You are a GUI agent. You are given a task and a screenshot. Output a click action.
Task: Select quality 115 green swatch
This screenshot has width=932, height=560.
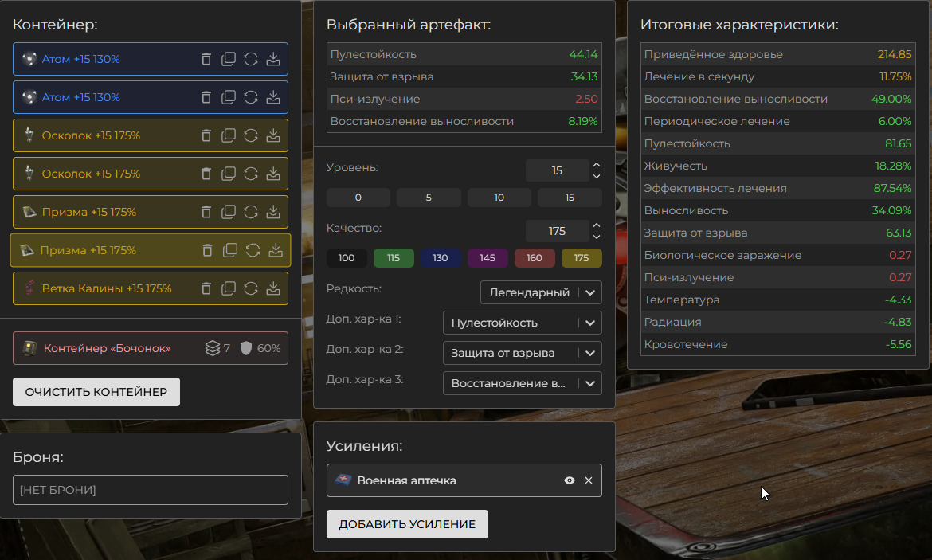(394, 258)
